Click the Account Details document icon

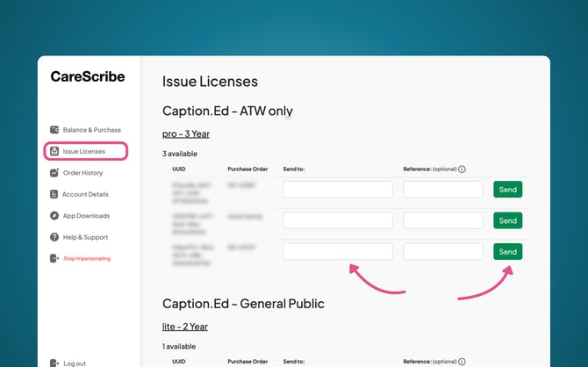[54, 194]
